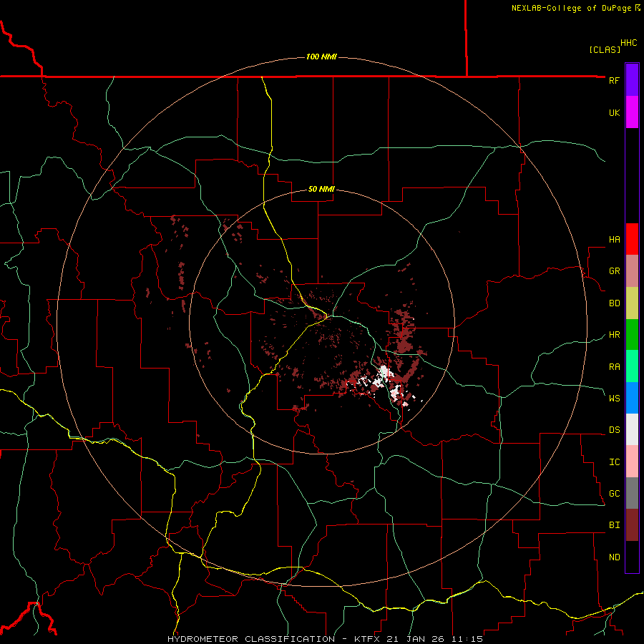Screen dimensions: 644x644
Task: Click the WS legend label
Action: coord(614,398)
